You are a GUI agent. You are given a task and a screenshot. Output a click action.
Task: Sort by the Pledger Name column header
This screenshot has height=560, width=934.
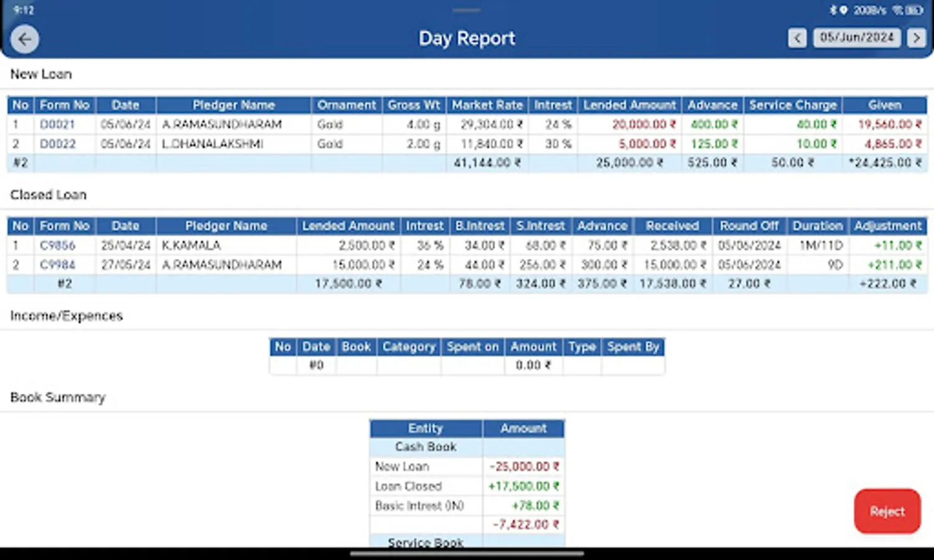coord(233,105)
